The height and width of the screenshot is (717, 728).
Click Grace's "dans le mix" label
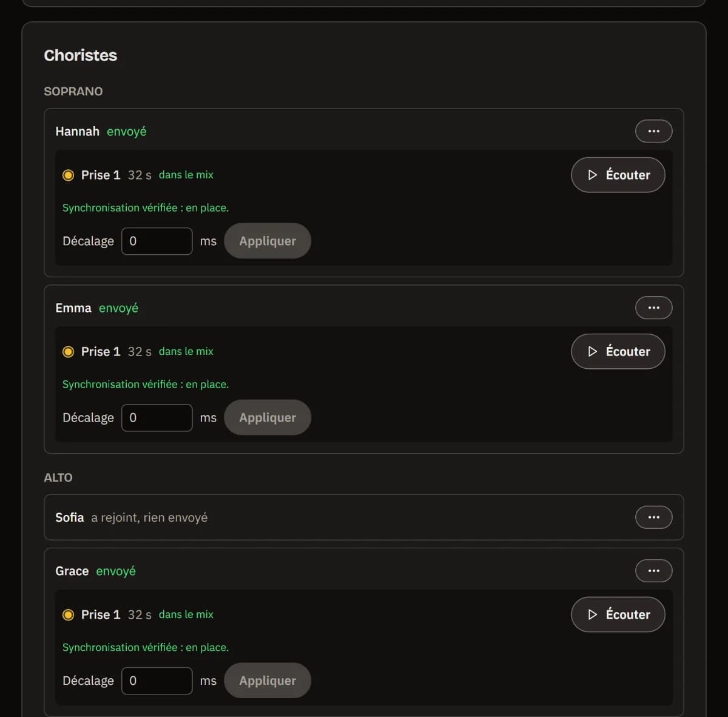coord(186,614)
